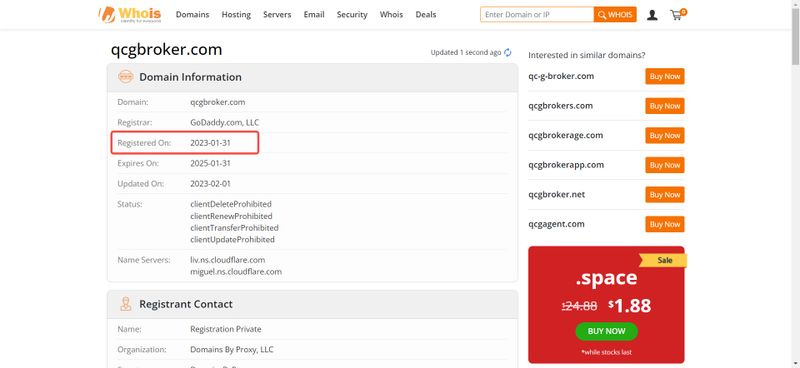Click similar domain qcgbrokerapp.com

pyautogui.click(x=566, y=165)
